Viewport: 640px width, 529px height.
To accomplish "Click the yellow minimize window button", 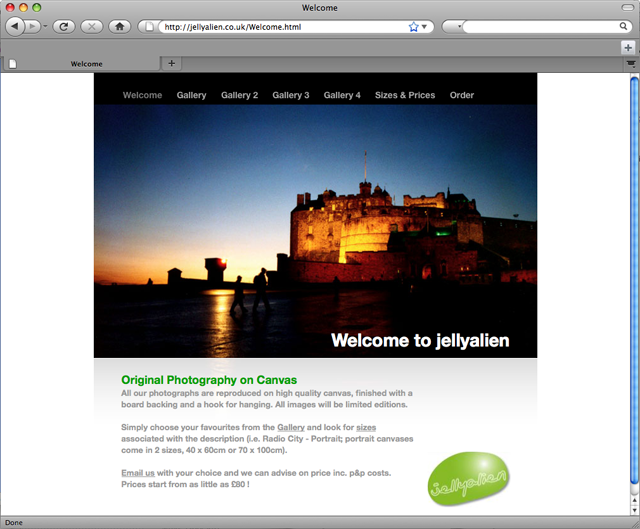I will pos(24,7).
